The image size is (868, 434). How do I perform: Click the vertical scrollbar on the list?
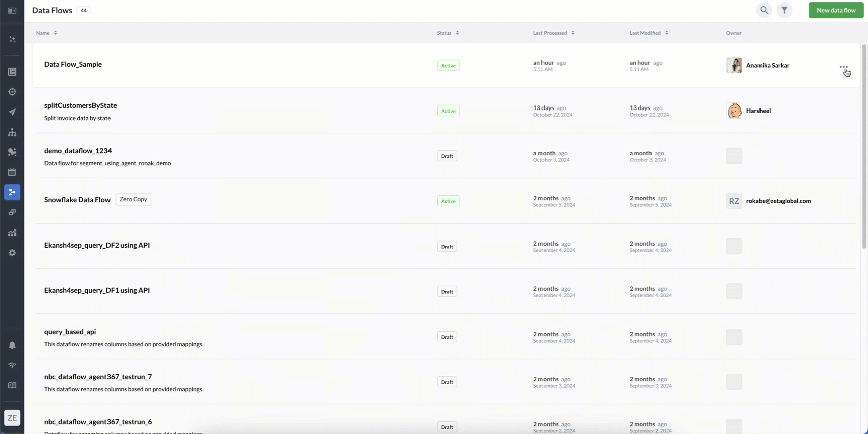pyautogui.click(x=864, y=146)
